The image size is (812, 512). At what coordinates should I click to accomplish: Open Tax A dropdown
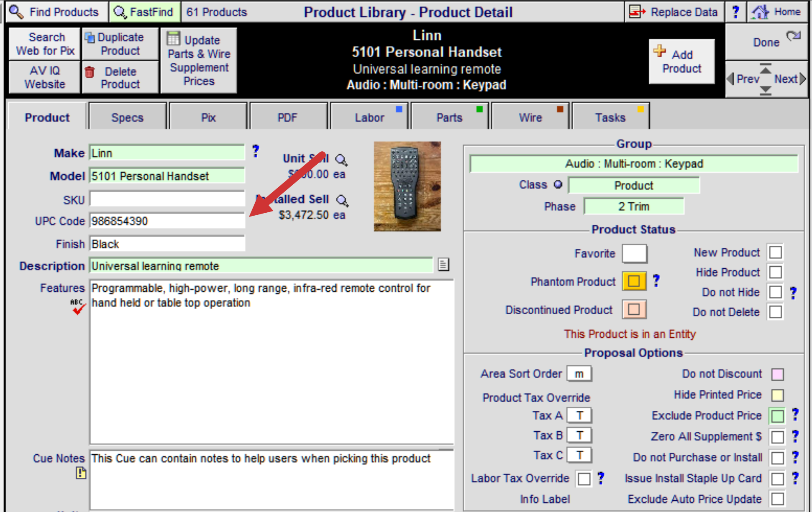(579, 415)
